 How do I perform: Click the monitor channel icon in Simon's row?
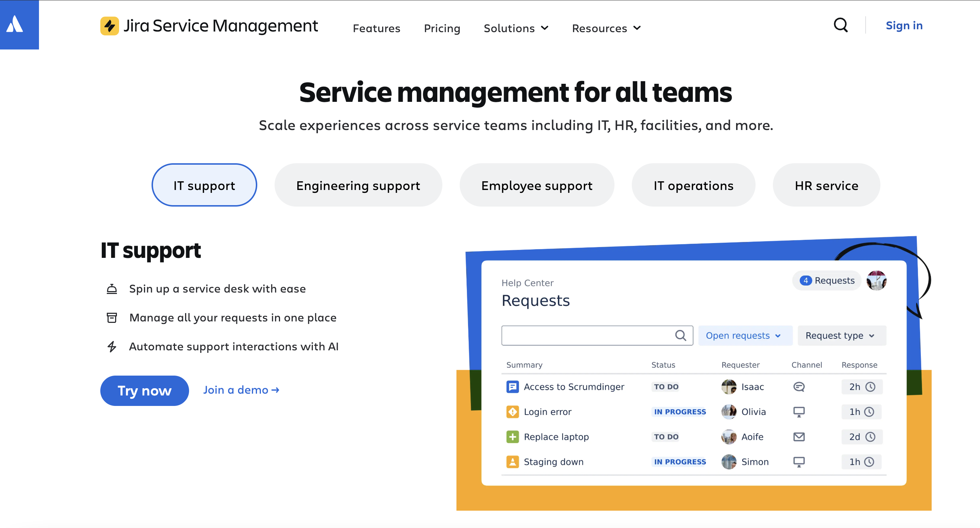point(799,462)
